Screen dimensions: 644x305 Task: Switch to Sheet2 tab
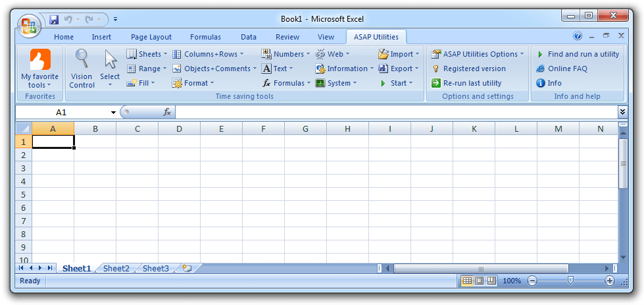click(x=116, y=268)
